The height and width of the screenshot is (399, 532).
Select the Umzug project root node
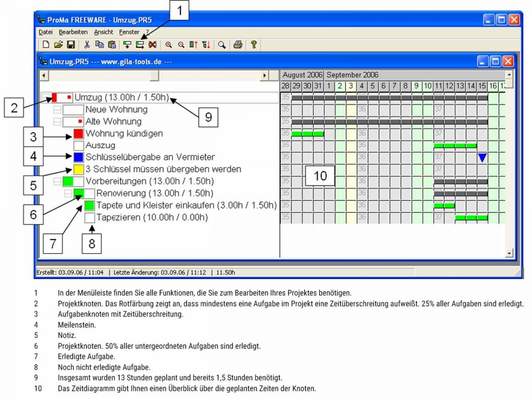pos(111,98)
